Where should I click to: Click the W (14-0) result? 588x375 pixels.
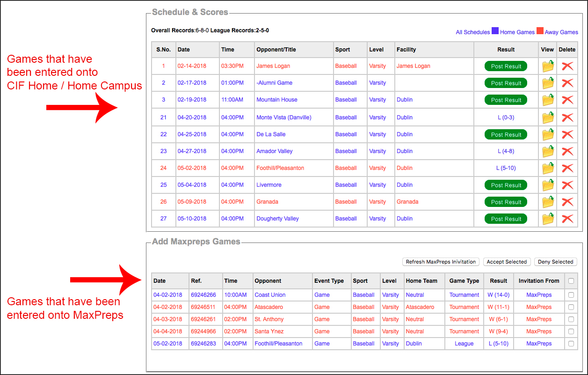click(499, 295)
